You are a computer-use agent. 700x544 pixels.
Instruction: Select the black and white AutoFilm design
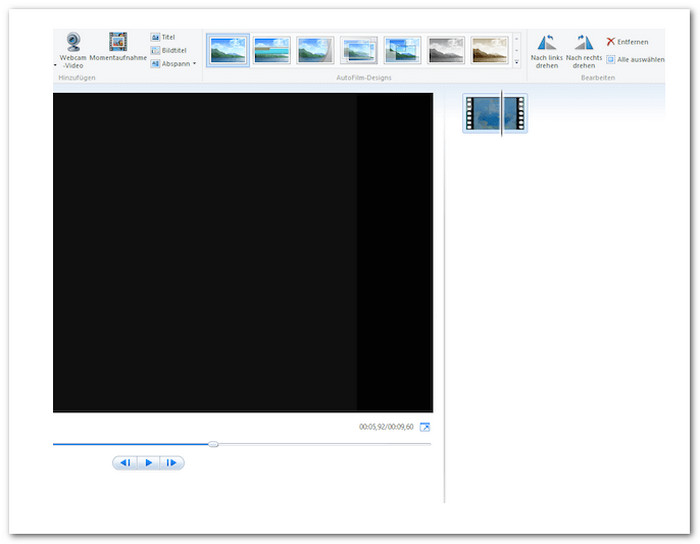pyautogui.click(x=446, y=50)
